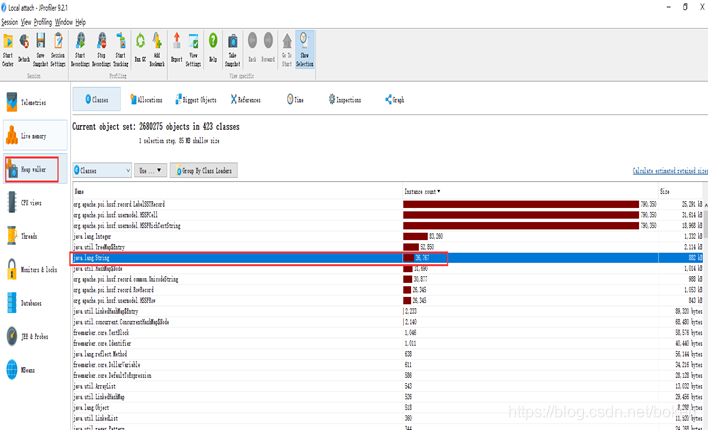Image resolution: width=708 pixels, height=430 pixels.
Task: Open the Profiling menu
Action: tap(43, 22)
